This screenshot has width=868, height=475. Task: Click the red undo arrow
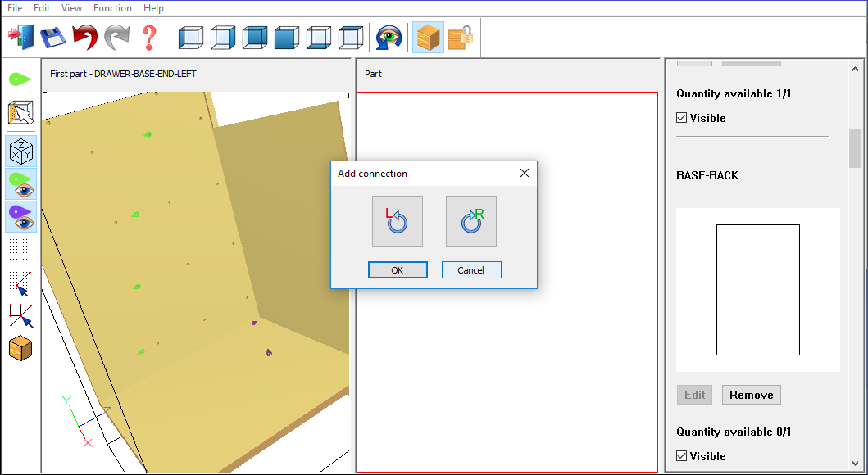[x=84, y=38]
